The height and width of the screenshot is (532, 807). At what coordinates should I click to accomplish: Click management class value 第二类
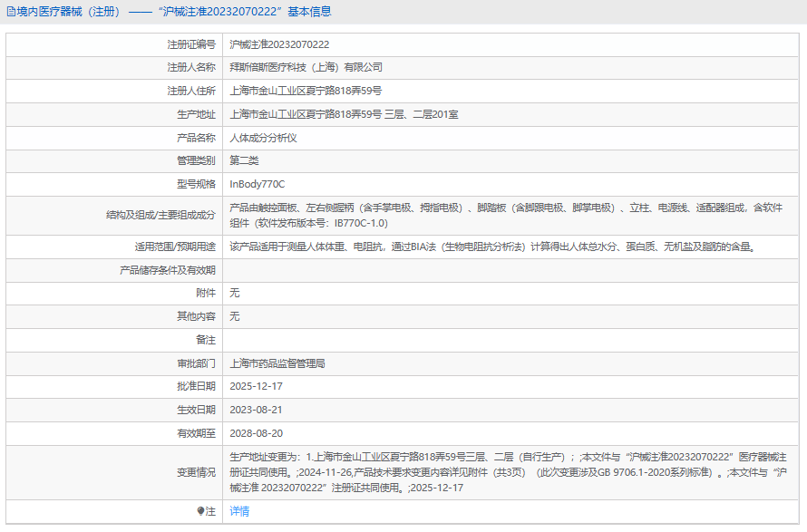click(x=244, y=160)
